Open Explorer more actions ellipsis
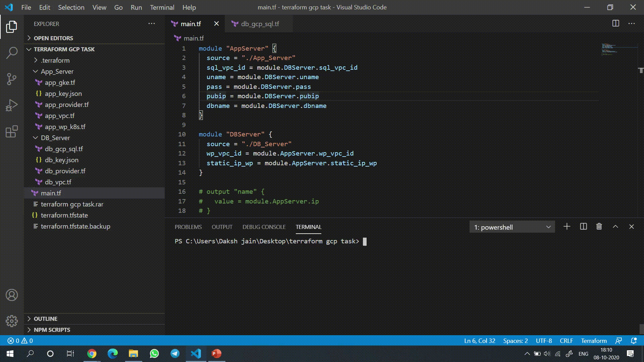Screen dimensions: 644x362 152,24
